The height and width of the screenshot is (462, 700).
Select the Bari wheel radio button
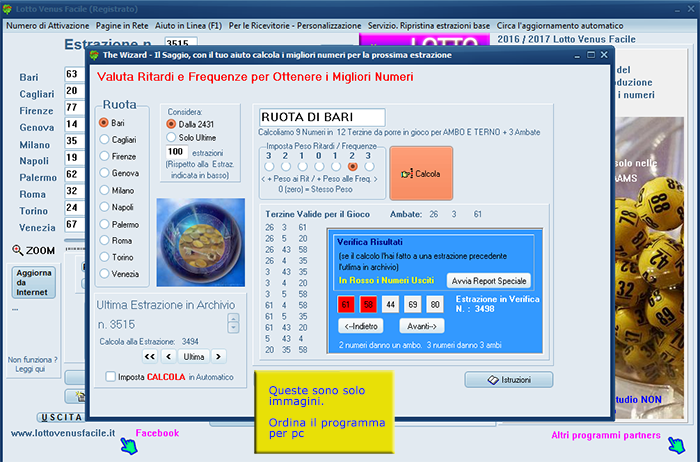point(104,123)
